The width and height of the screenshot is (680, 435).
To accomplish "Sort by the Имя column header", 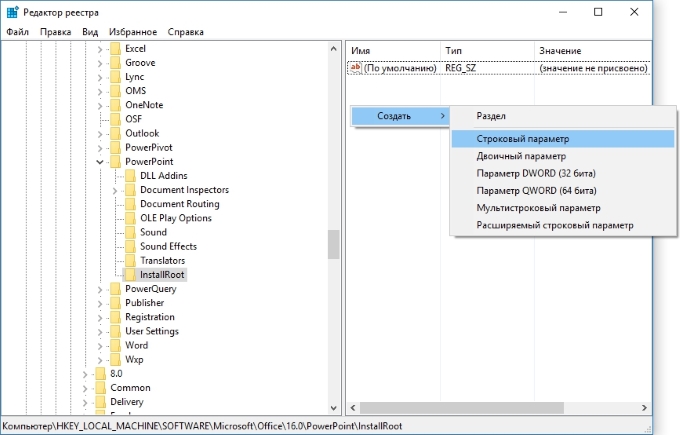I will pyautogui.click(x=393, y=51).
